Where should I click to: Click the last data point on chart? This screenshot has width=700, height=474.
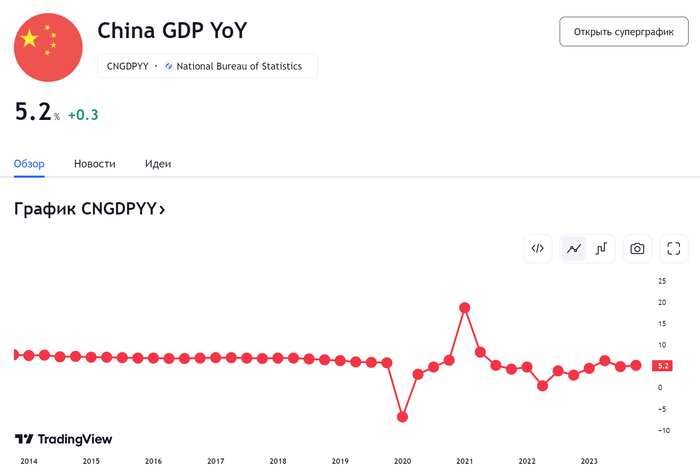pos(636,366)
